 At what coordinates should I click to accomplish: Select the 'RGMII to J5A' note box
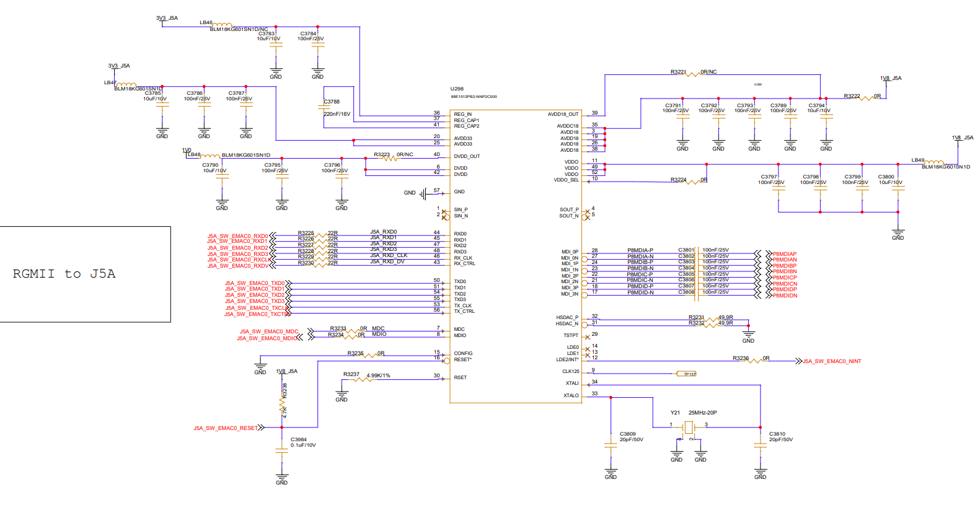click(x=85, y=274)
